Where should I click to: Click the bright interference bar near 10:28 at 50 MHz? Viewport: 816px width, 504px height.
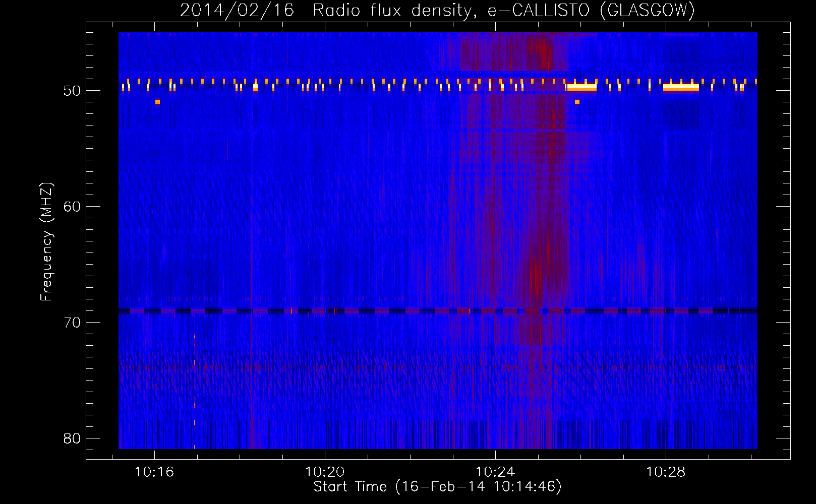tap(681, 87)
